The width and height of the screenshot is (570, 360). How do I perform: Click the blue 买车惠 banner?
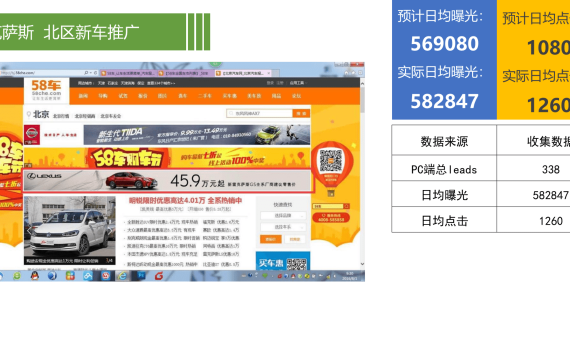(x=283, y=261)
